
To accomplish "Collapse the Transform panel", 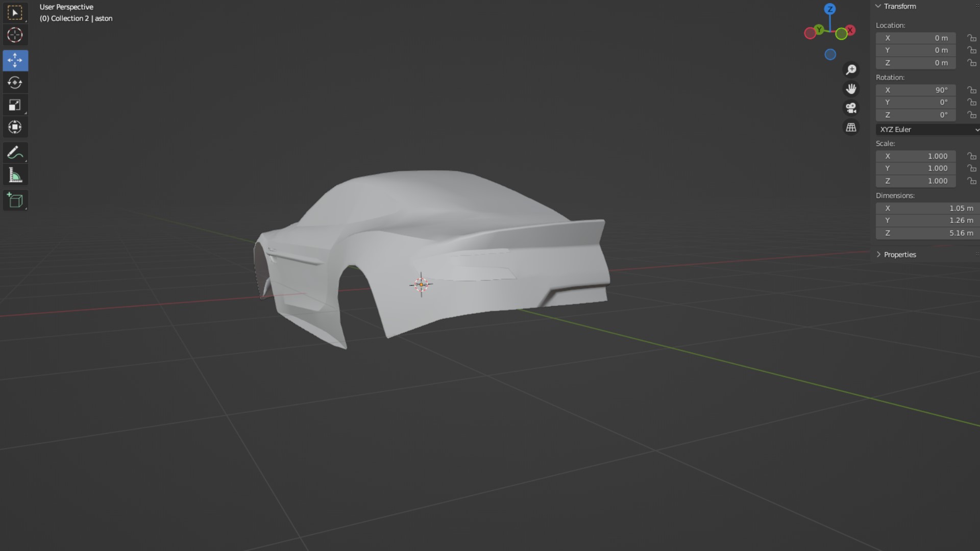I will (x=878, y=7).
